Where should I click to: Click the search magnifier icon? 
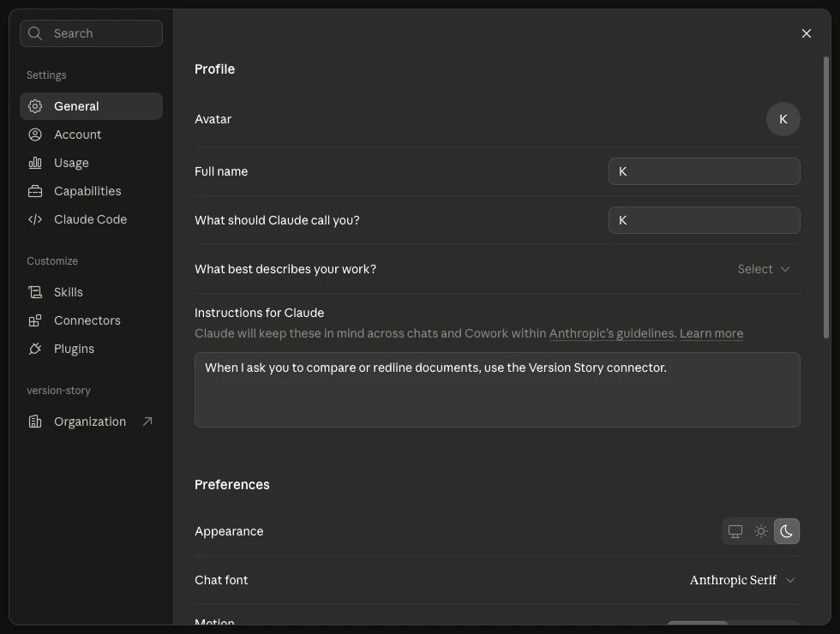35,33
